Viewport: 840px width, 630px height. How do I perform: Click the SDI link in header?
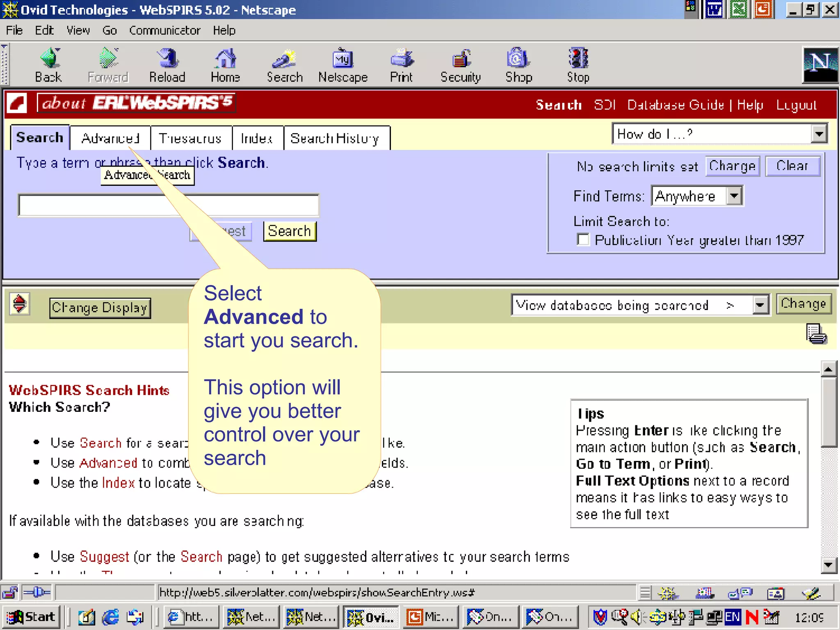click(605, 105)
